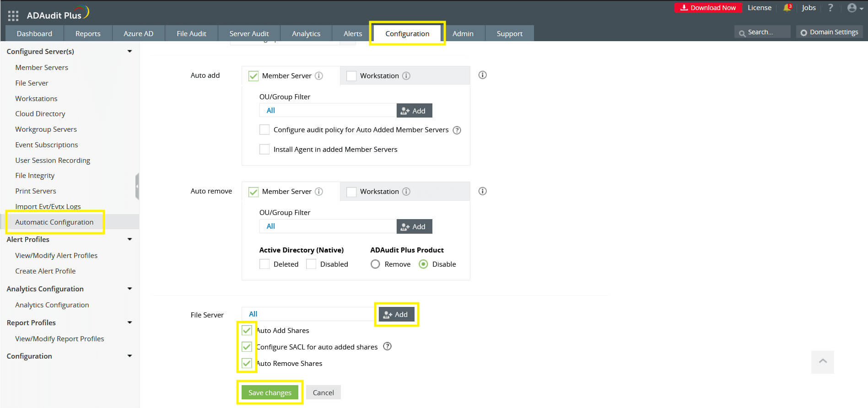Collapse the Alert Profiles section
This screenshot has width=868, height=408.
[129, 239]
